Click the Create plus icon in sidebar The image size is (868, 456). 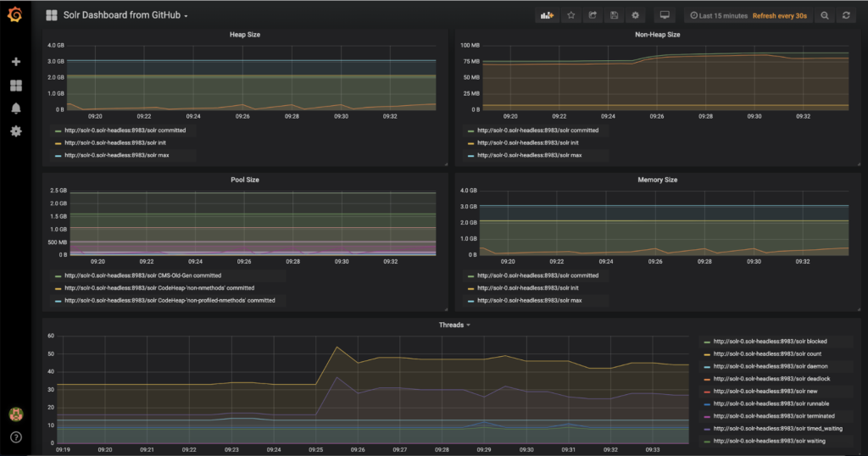pos(16,61)
